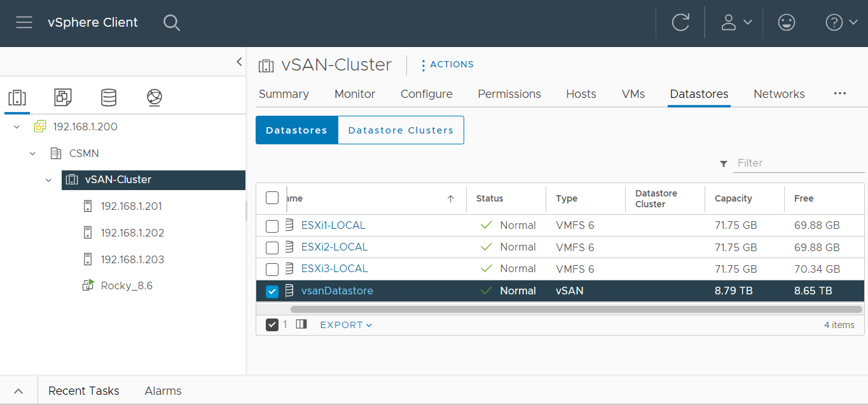Screen dimensions: 868x405
Task: Check the ESXi3-LOCAL row checkbox
Action: tap(272, 269)
